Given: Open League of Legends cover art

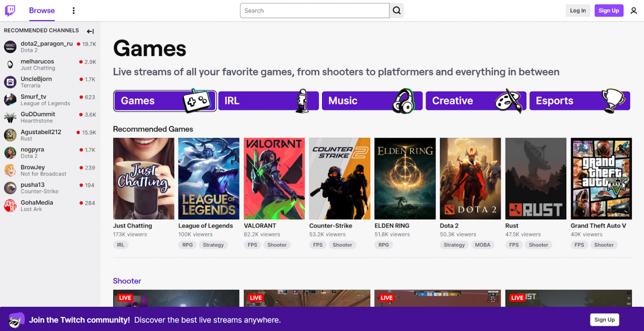Looking at the screenshot, I should point(209,179).
